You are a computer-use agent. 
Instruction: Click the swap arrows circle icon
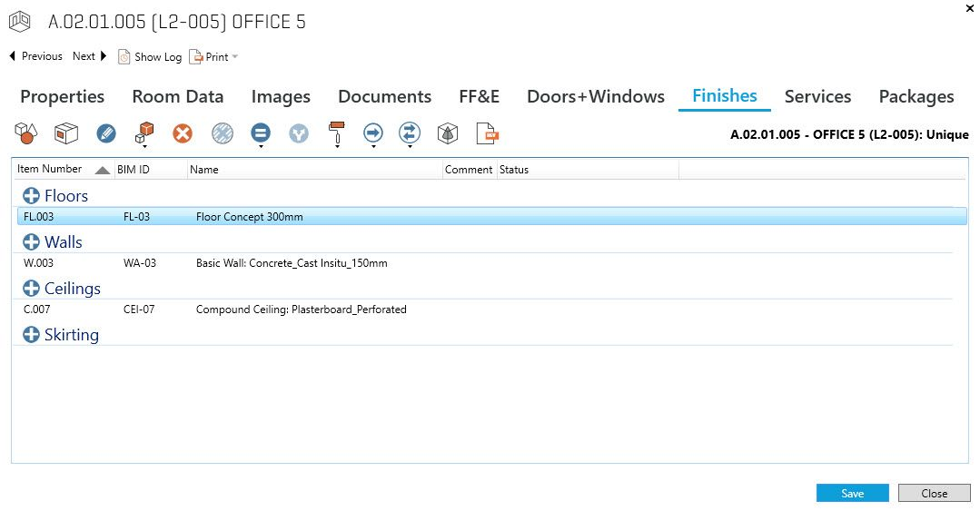[411, 134]
